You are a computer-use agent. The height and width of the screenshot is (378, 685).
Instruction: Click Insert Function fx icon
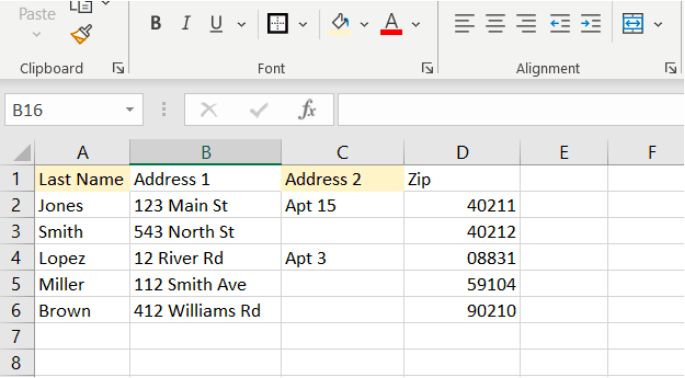(307, 109)
